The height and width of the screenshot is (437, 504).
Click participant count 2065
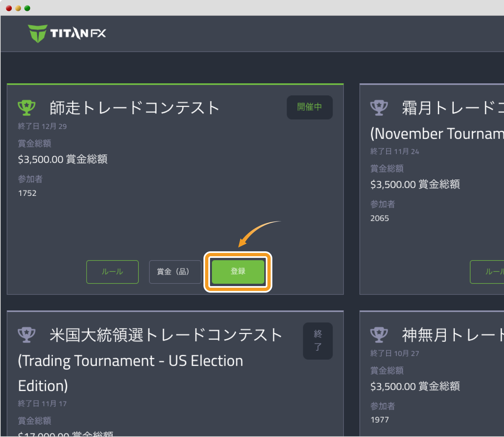380,218
